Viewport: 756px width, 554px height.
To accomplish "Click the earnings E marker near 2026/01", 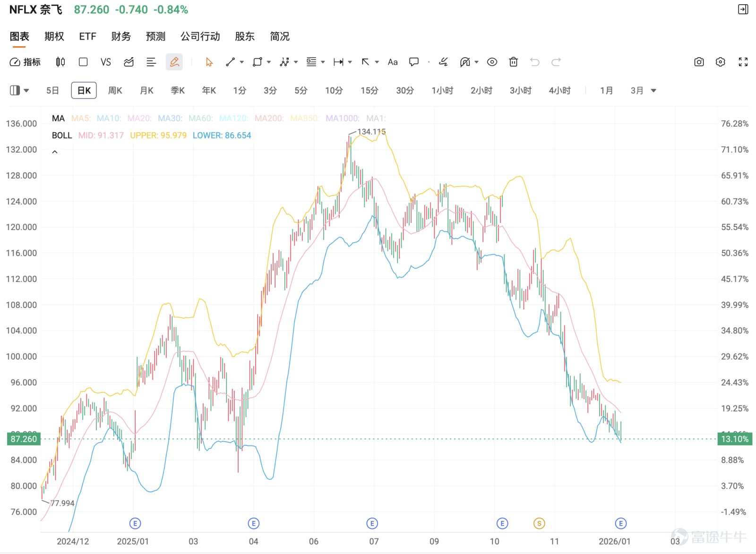I will pyautogui.click(x=621, y=523).
